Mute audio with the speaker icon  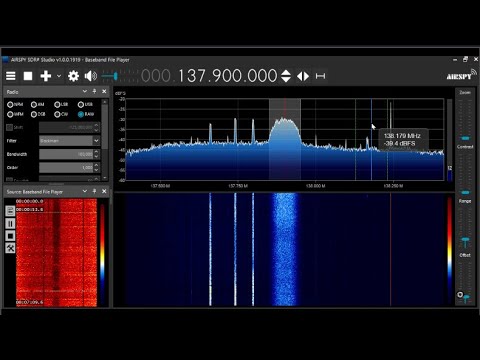tap(90, 76)
